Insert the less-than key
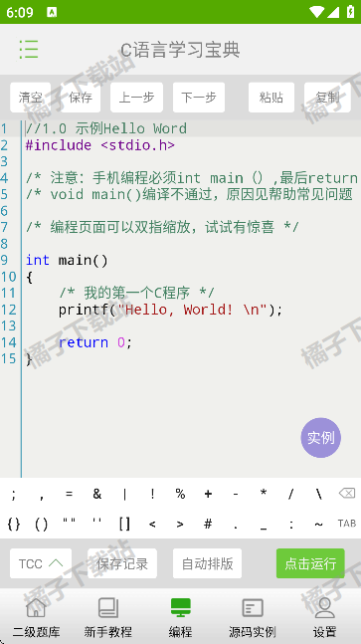The height and width of the screenshot is (644, 361). (152, 524)
